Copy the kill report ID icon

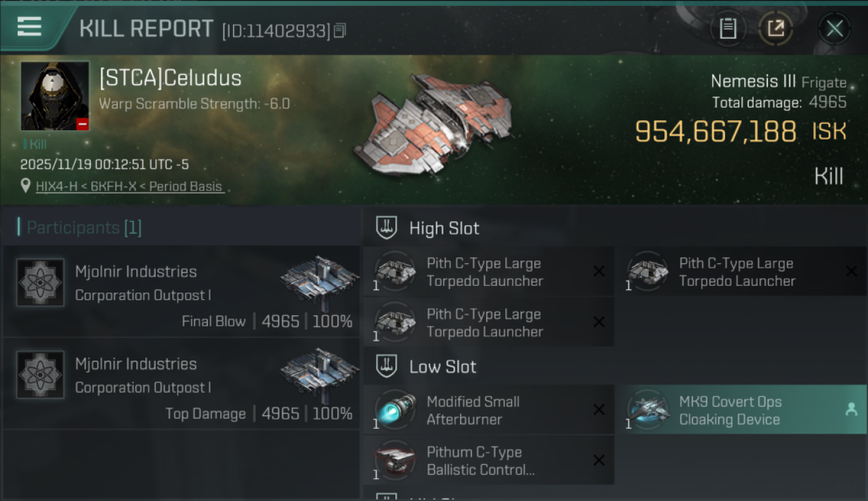[x=340, y=31]
